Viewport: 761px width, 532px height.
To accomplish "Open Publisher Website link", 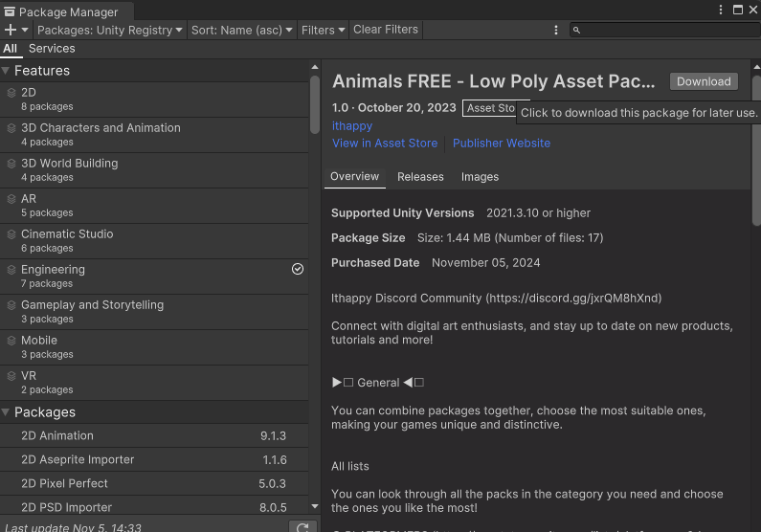I will click(x=502, y=144).
